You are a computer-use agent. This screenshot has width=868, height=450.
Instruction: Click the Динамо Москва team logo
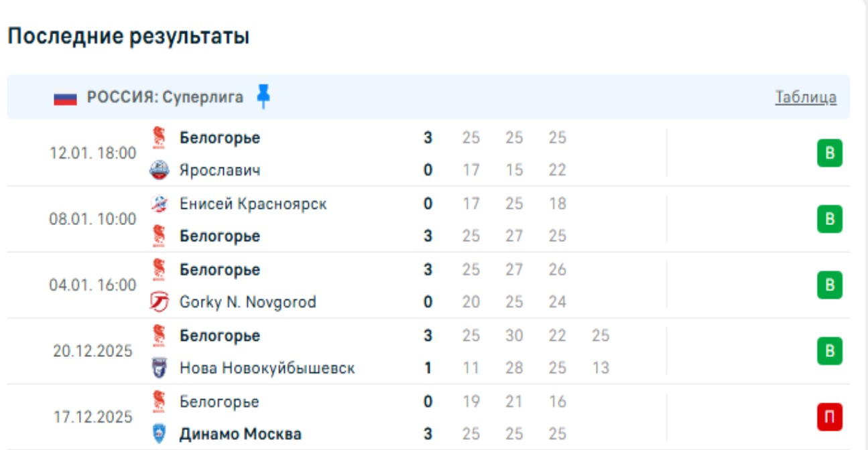pyautogui.click(x=159, y=434)
